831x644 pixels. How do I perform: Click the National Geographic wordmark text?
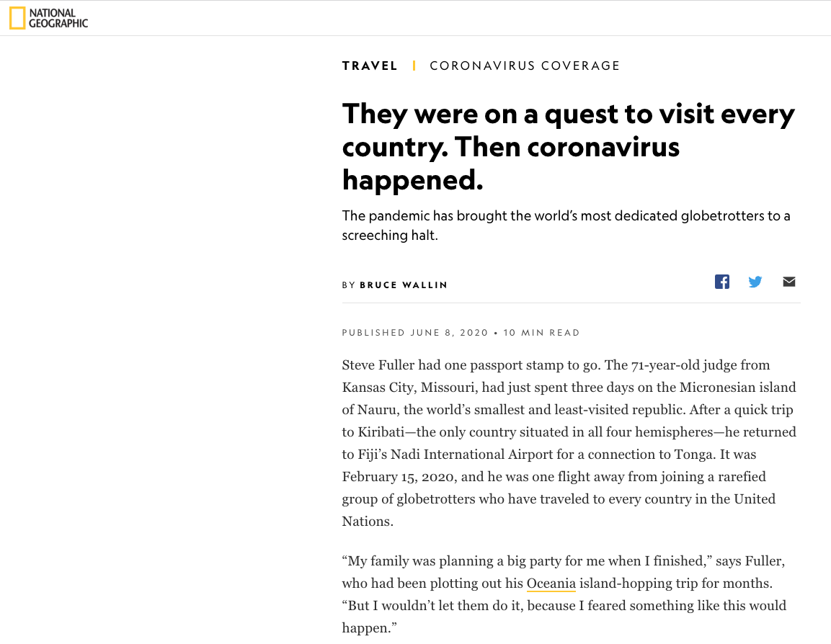pyautogui.click(x=58, y=18)
